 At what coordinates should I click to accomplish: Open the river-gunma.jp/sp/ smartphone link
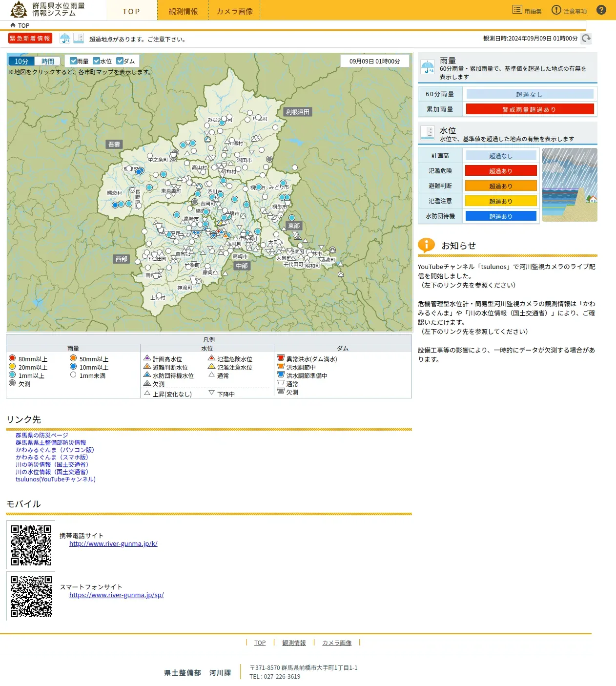(117, 595)
